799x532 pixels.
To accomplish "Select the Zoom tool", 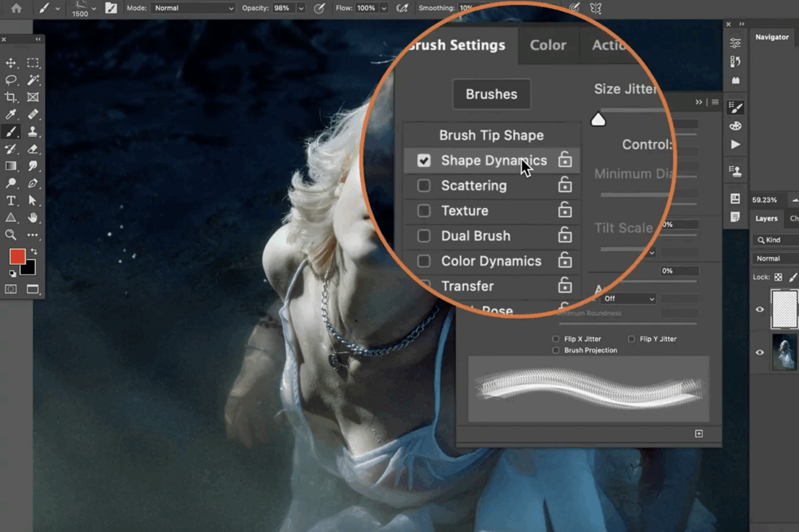I will pyautogui.click(x=11, y=235).
